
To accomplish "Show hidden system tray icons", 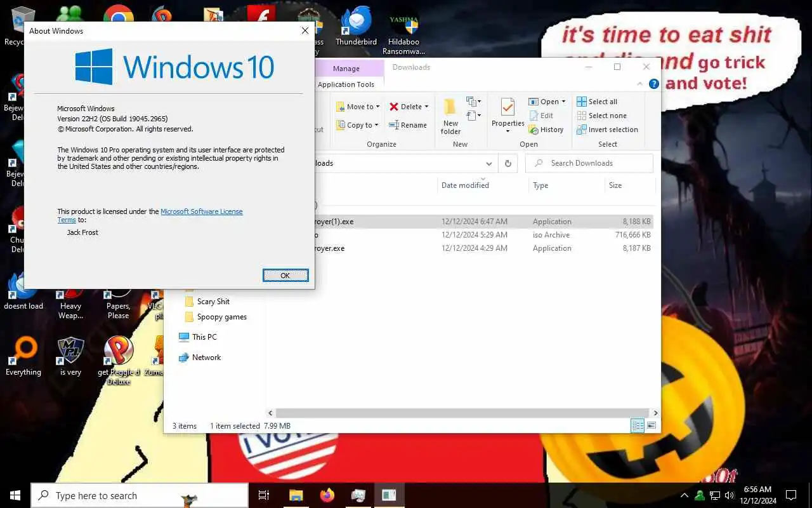I will tap(684, 495).
